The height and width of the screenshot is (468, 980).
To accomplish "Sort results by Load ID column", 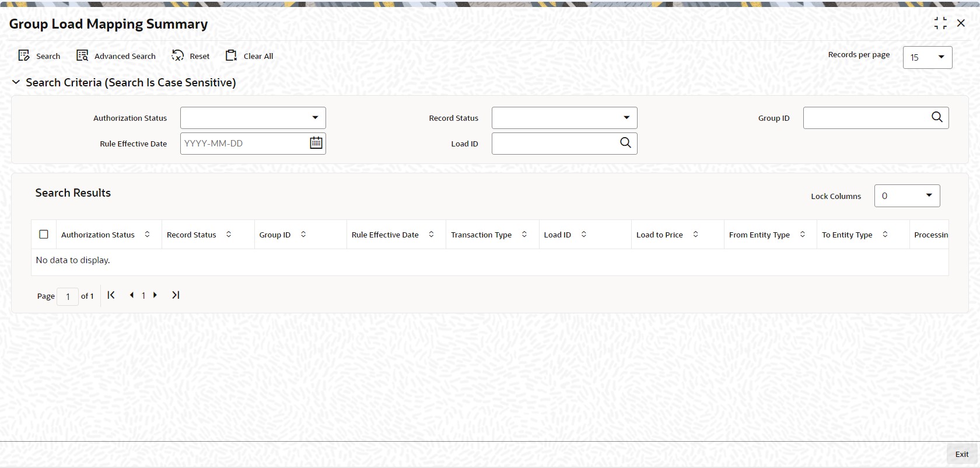I will click(583, 235).
